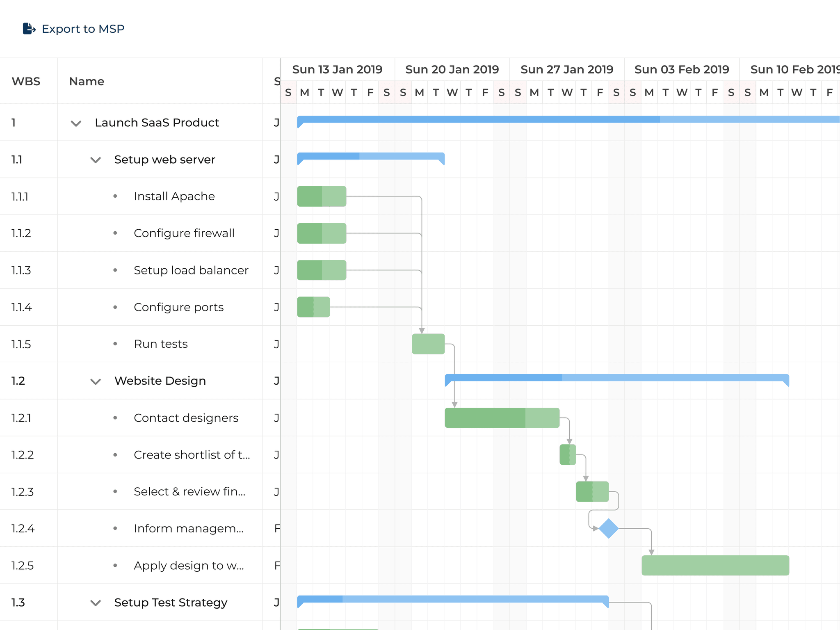The image size is (840, 630).
Task: Collapse the Website Design group
Action: click(95, 381)
